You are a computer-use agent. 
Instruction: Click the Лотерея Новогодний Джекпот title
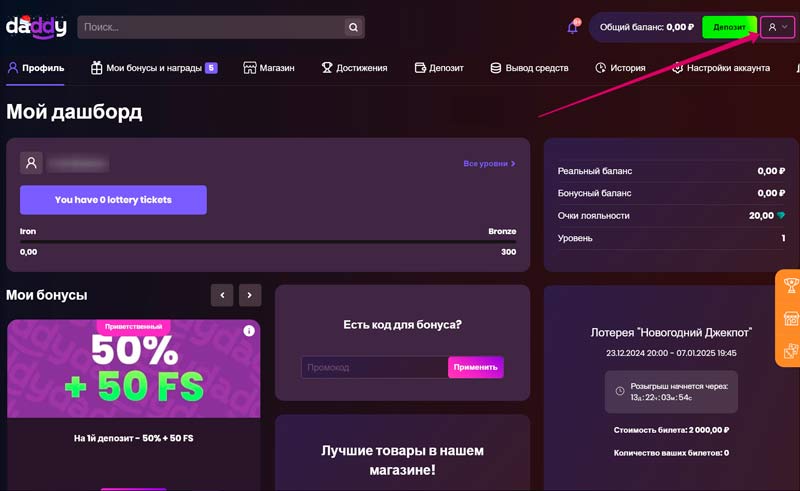click(671, 332)
